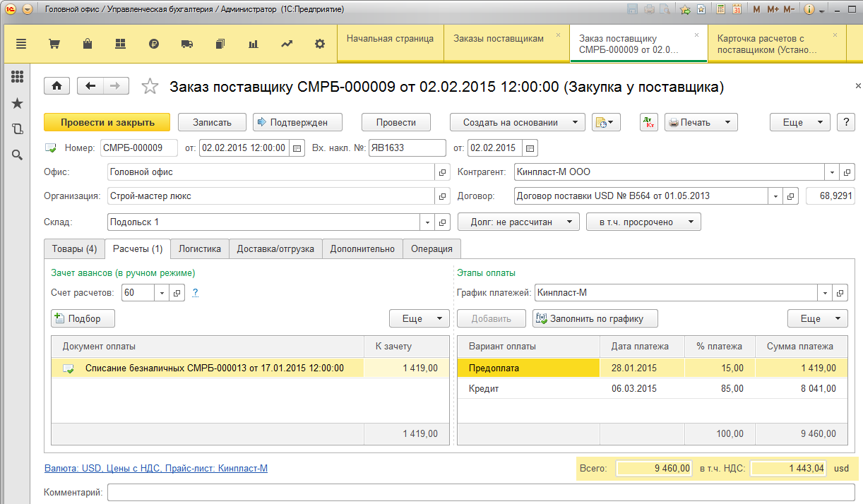Screen dimensions: 863x504
Task: Open the warehouse grid section icon
Action: point(121,44)
